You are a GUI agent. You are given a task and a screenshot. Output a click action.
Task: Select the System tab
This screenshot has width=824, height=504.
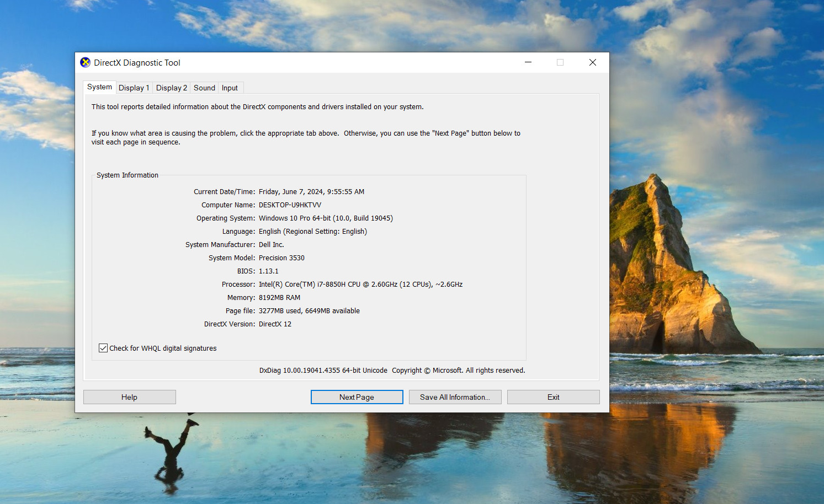[99, 87]
